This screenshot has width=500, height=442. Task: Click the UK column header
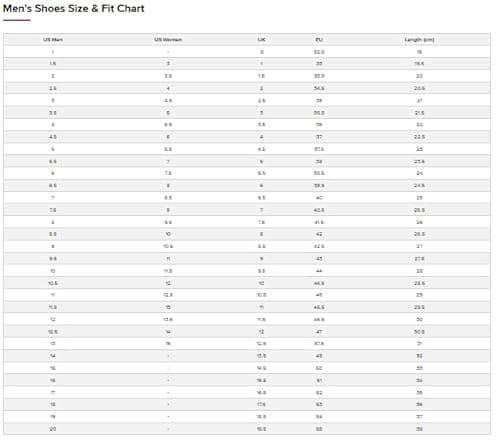[261, 40]
